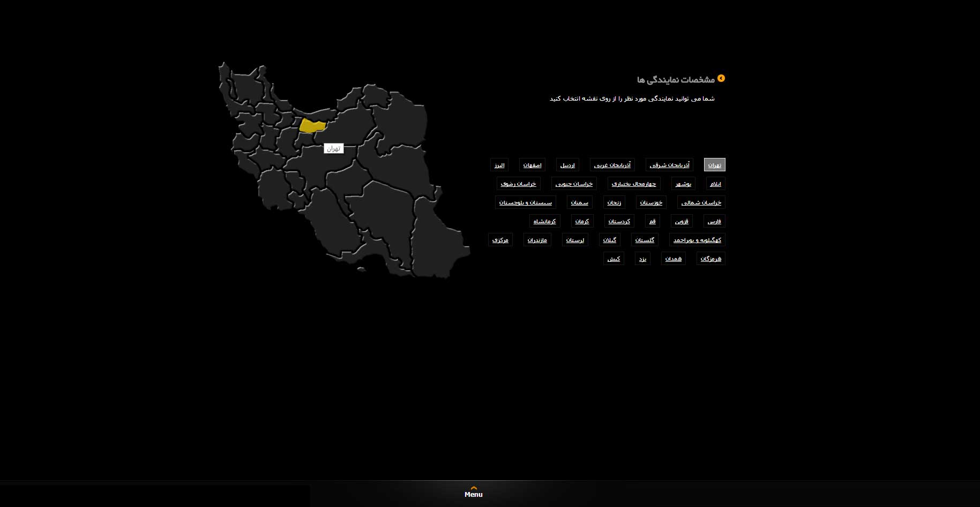
Task: Select the خراسان رضوی province link
Action: pyautogui.click(x=518, y=184)
